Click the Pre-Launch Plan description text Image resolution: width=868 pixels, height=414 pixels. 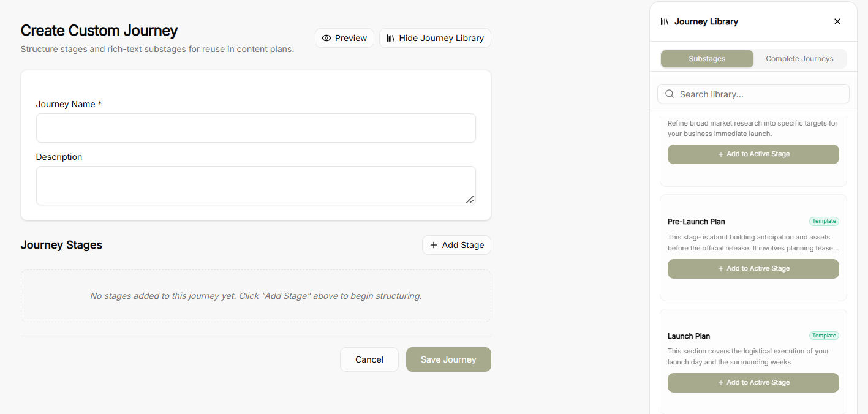tap(753, 243)
